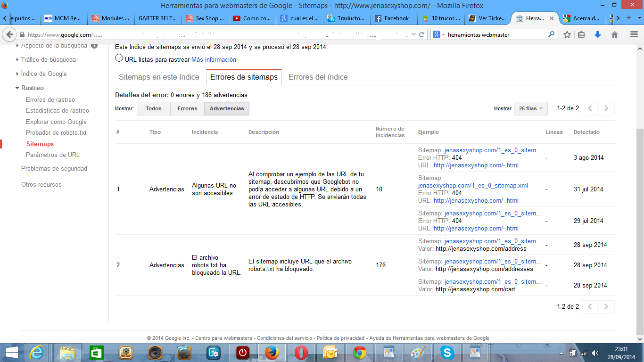This screenshot has width=644, height=362.
Task: Switch to the Como co... YouTube tab
Action: click(x=252, y=18)
